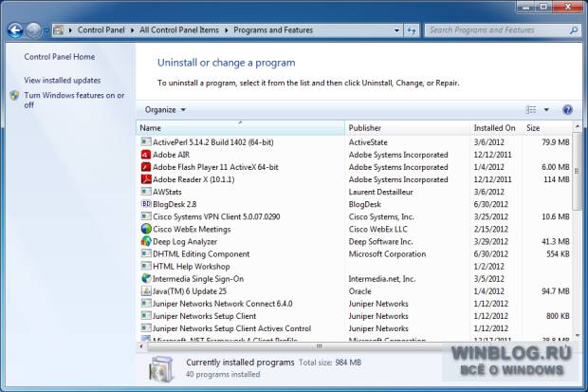The image size is (588, 392).
Task: Open View installed updates link
Action: 63,81
